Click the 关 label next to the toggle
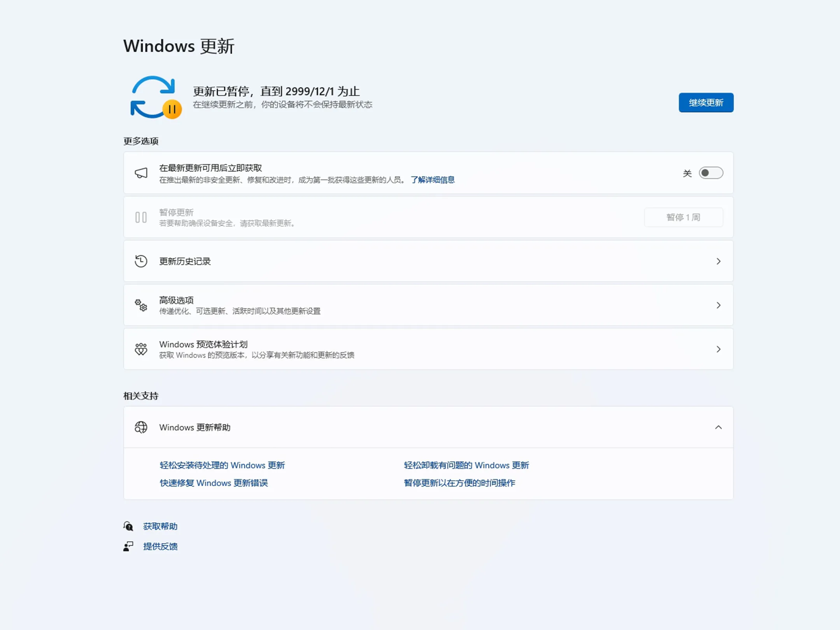 (x=687, y=173)
